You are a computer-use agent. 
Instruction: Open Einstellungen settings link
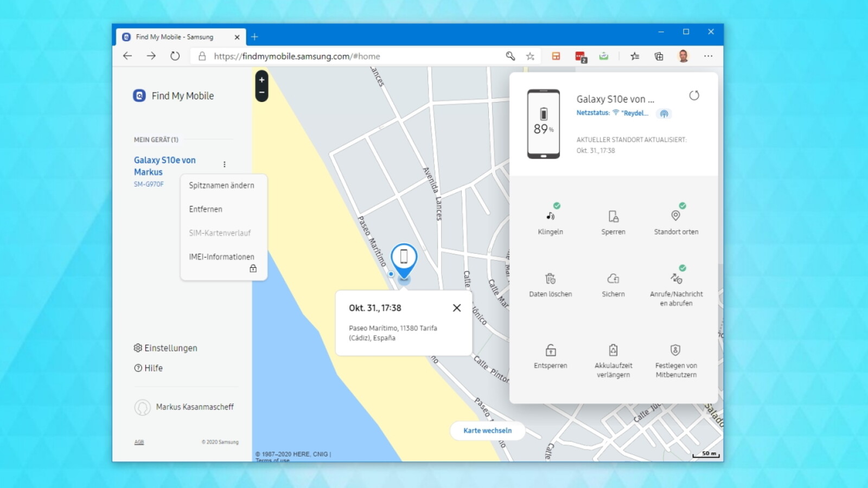click(165, 348)
